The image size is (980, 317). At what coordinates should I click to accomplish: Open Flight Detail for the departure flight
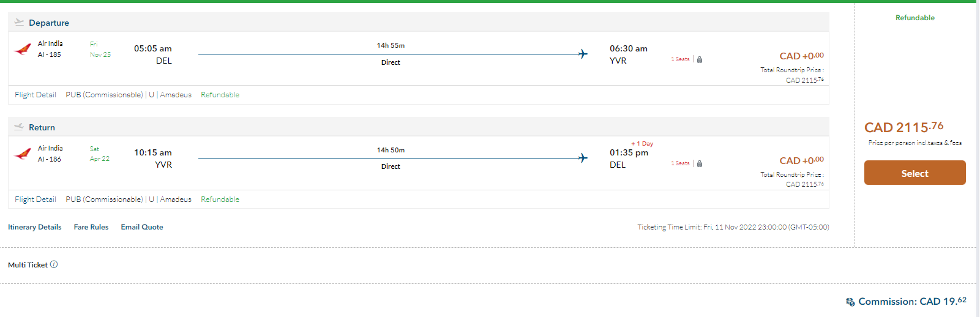[x=36, y=95]
